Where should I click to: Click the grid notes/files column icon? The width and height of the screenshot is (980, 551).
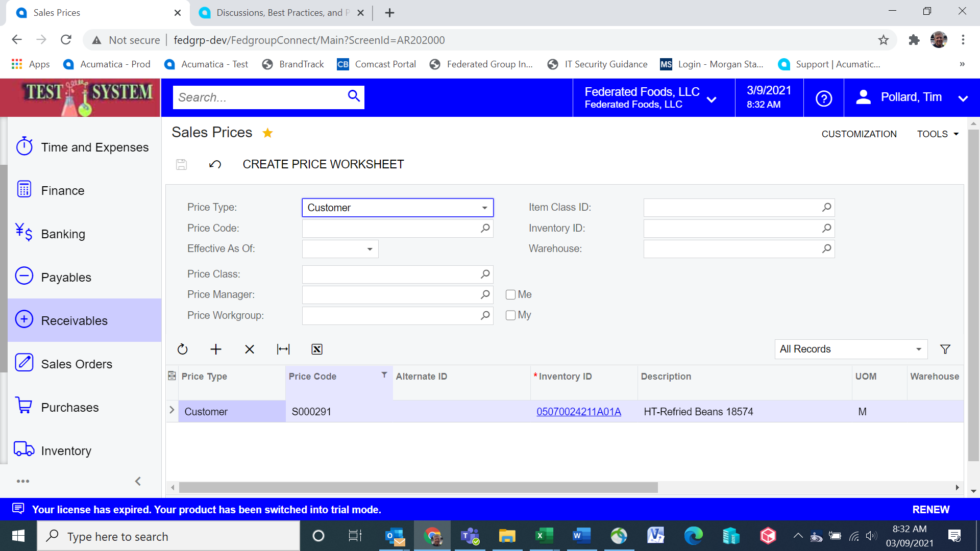pyautogui.click(x=172, y=376)
